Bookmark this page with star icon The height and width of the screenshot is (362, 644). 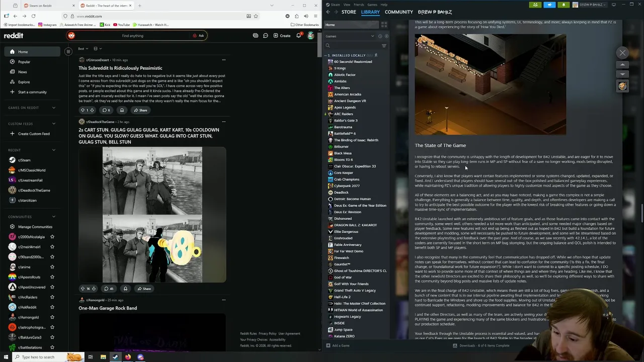pos(256,16)
